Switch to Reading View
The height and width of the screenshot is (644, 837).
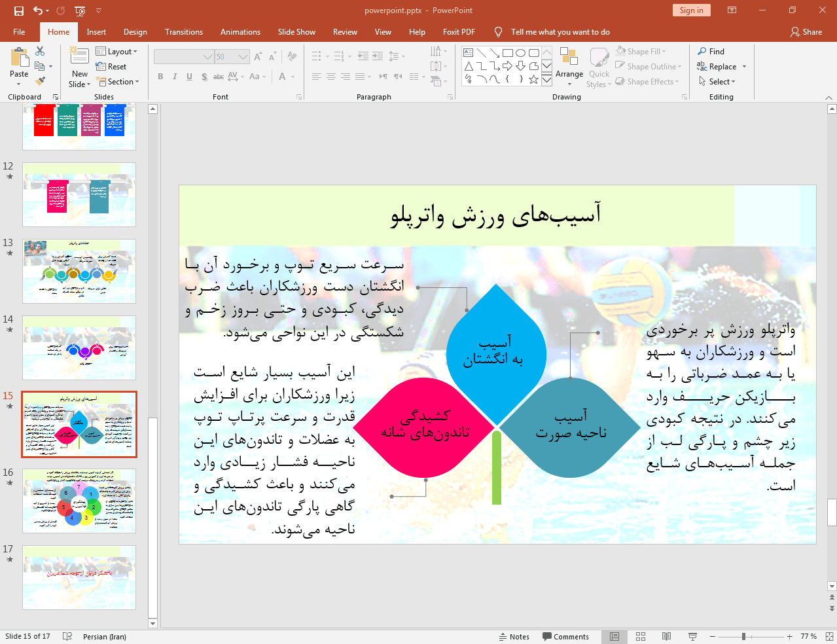tap(666, 636)
